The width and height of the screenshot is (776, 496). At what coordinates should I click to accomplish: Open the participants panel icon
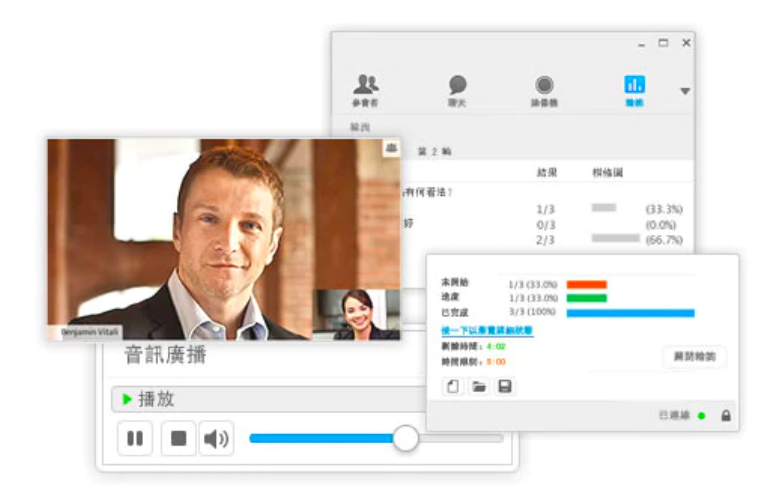coord(366,85)
